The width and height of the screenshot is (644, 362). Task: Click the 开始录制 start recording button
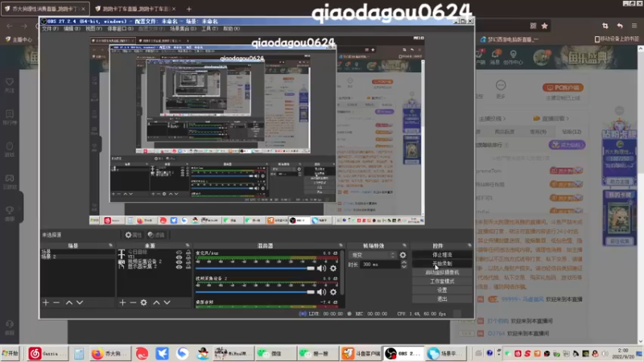click(x=442, y=264)
